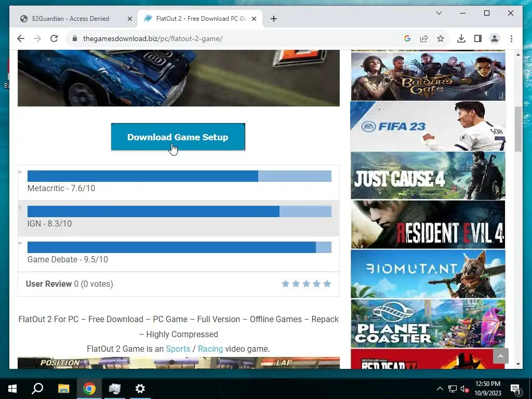Open the Google search side icon
Screen dimensions: 532x399
pos(407,38)
